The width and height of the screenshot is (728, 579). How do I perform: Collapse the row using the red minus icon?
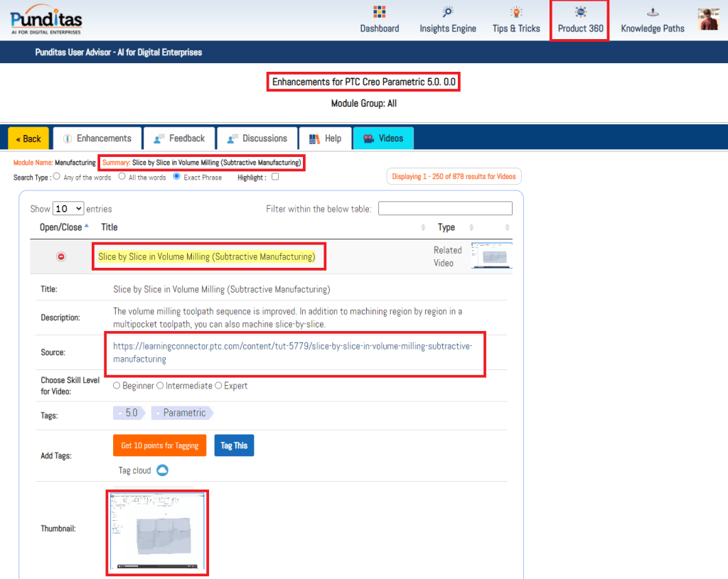pyautogui.click(x=61, y=256)
